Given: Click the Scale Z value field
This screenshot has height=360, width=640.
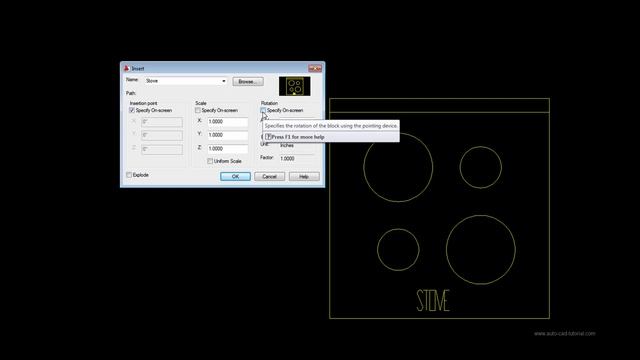Looking at the screenshot, I should coord(227,149).
